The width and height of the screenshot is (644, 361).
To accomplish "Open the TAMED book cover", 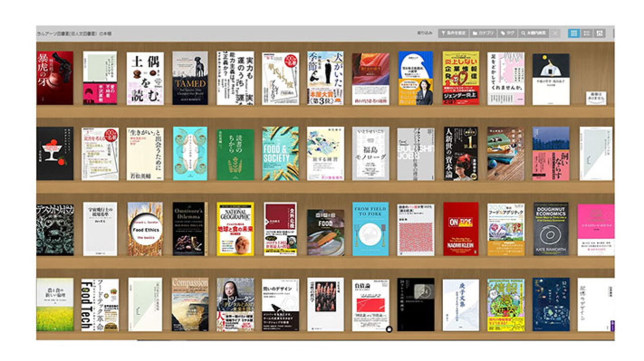I will [x=190, y=78].
